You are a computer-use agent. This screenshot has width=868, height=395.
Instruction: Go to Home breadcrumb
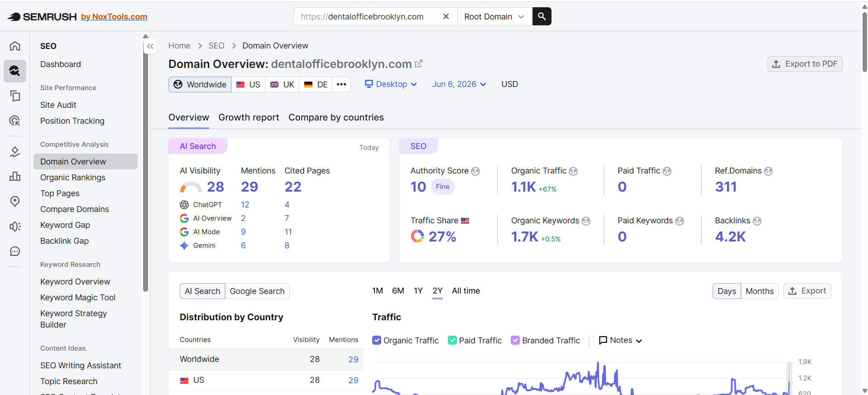pos(179,46)
